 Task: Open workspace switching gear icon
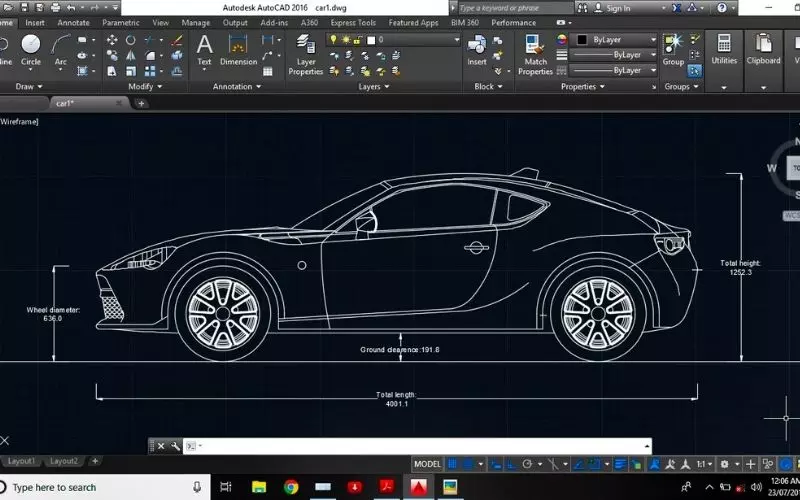pyautogui.click(x=724, y=464)
